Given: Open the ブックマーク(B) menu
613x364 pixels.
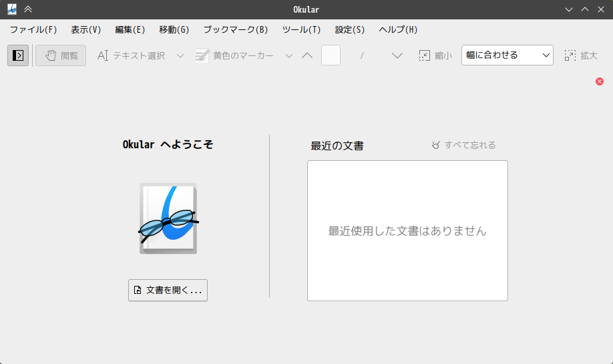Looking at the screenshot, I should click(235, 29).
